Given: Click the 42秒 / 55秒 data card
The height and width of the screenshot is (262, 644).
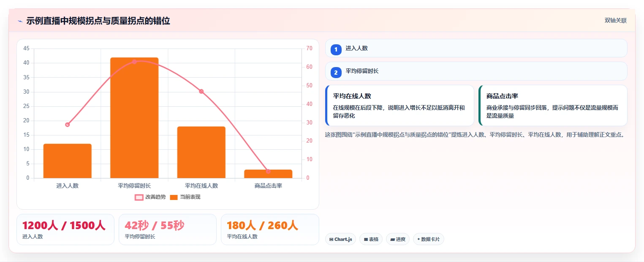Looking at the screenshot, I should click(x=168, y=230).
